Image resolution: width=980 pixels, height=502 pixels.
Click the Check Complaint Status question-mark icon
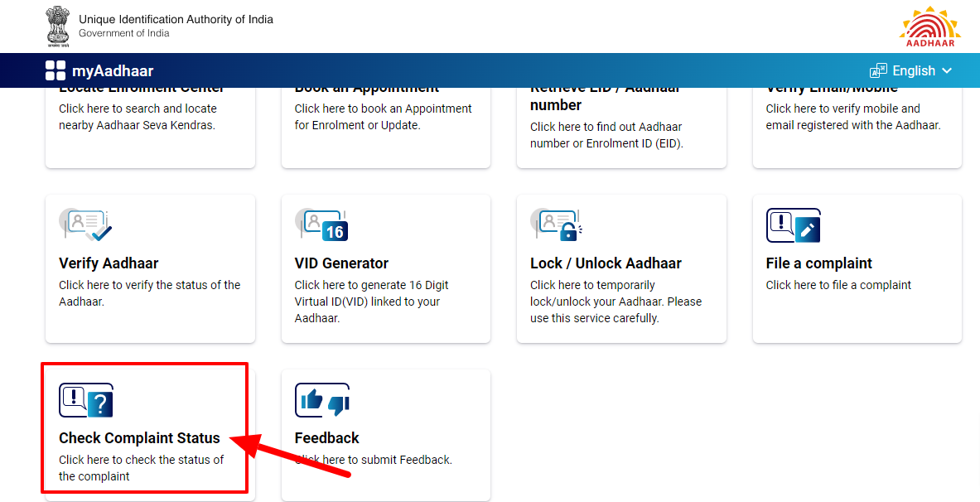coord(86,400)
